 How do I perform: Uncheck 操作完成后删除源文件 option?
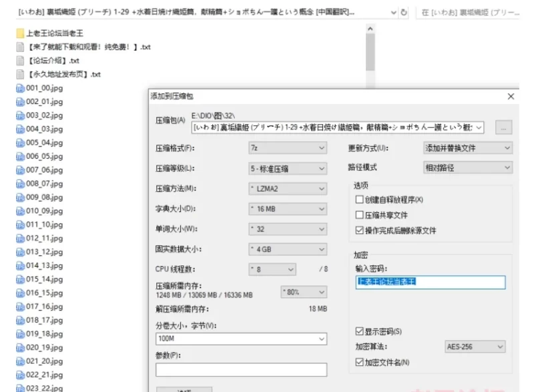pyautogui.click(x=359, y=231)
